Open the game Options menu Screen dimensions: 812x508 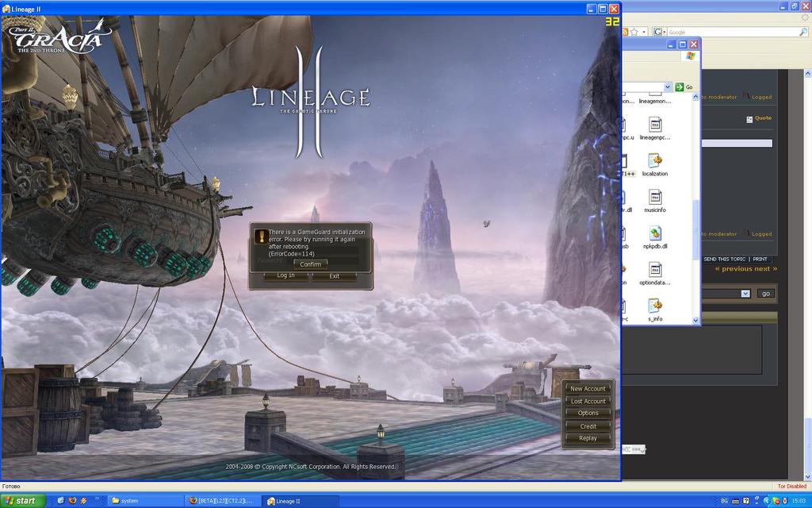point(588,414)
